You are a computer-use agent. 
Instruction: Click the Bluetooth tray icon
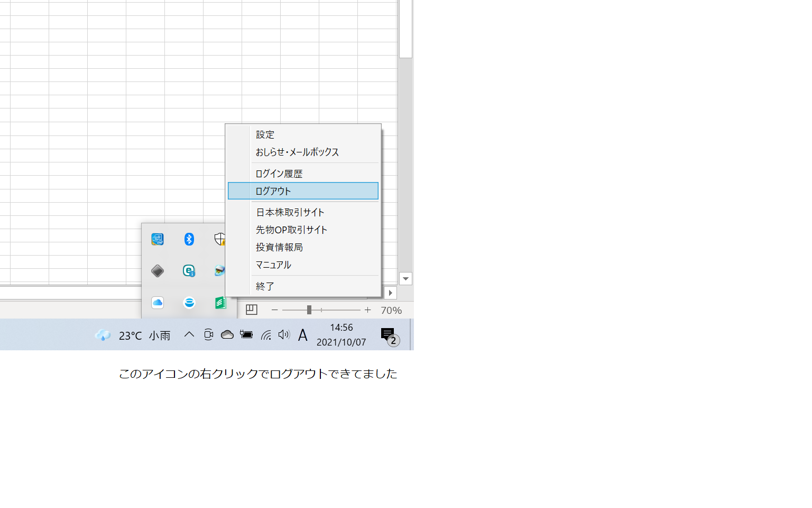click(x=189, y=239)
